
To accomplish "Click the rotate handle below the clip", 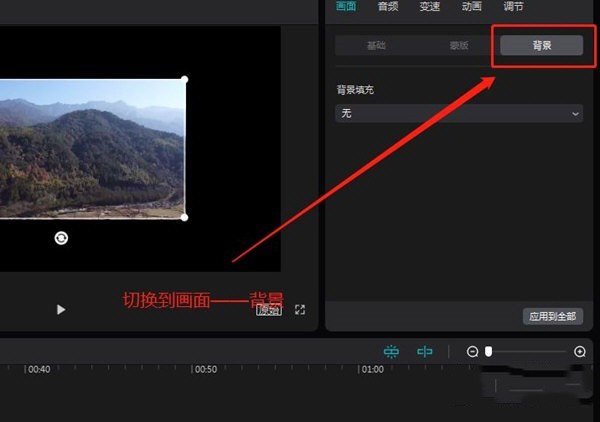I will click(x=61, y=238).
